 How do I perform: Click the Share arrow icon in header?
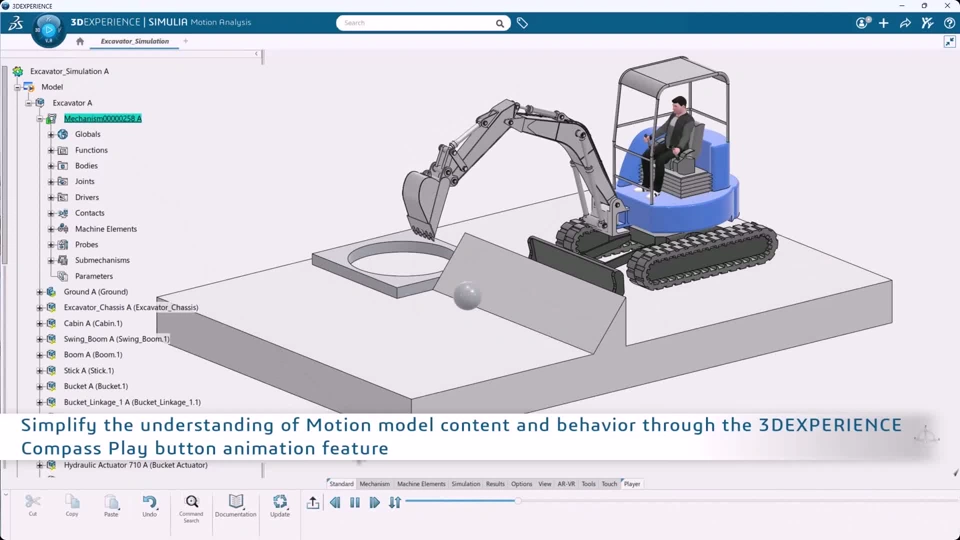pyautogui.click(x=905, y=23)
